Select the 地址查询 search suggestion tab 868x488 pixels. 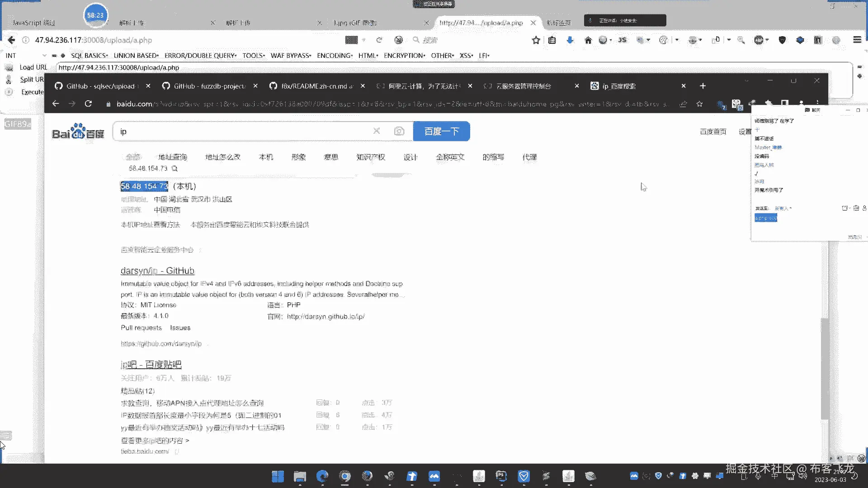(172, 157)
